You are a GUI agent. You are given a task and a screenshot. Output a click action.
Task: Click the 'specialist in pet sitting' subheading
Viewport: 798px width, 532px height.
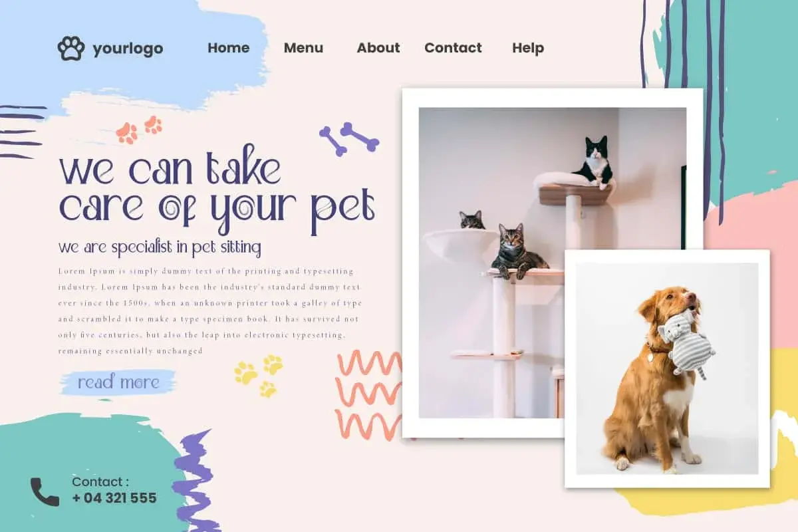(160, 248)
